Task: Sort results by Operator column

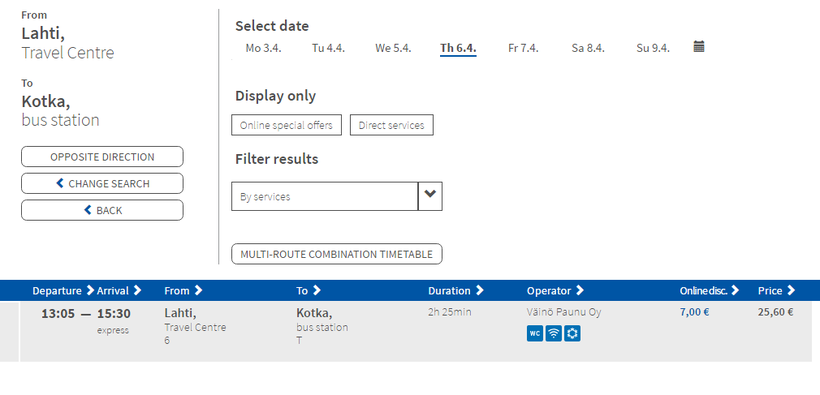Action: (555, 290)
